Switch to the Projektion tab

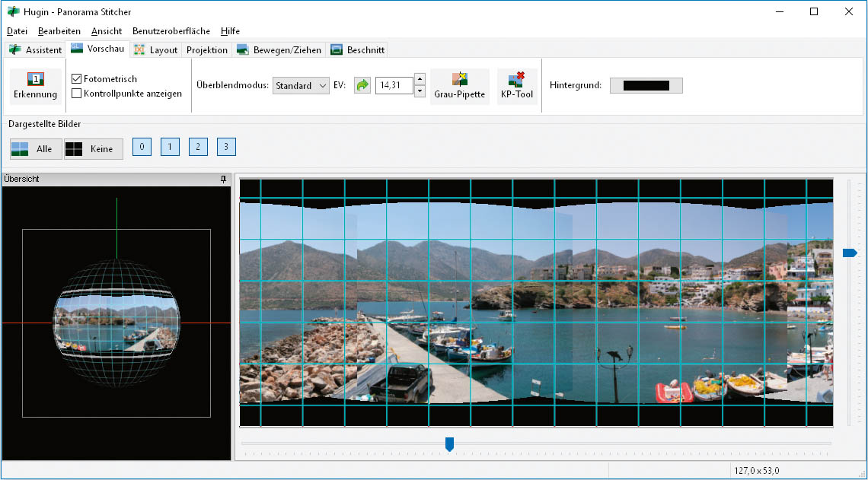click(206, 50)
